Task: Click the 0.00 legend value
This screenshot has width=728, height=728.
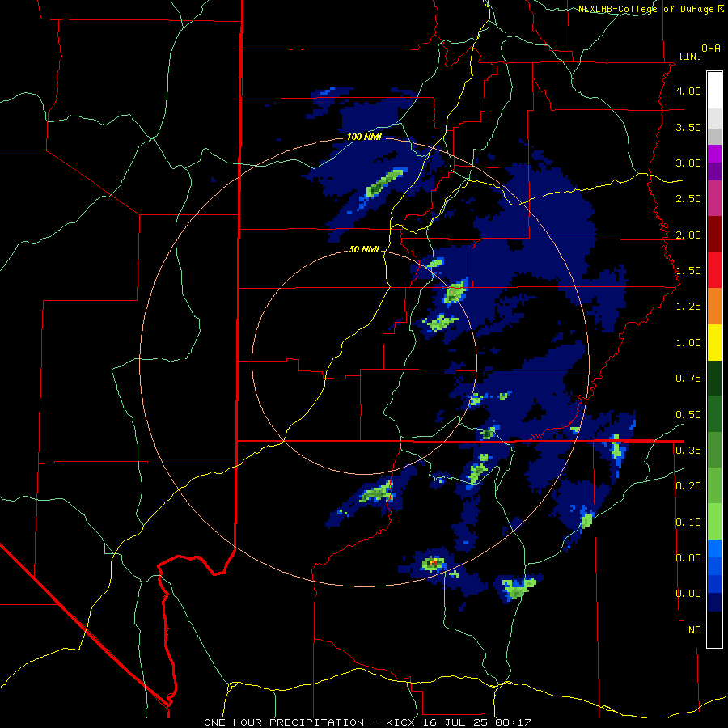Action: coord(688,594)
